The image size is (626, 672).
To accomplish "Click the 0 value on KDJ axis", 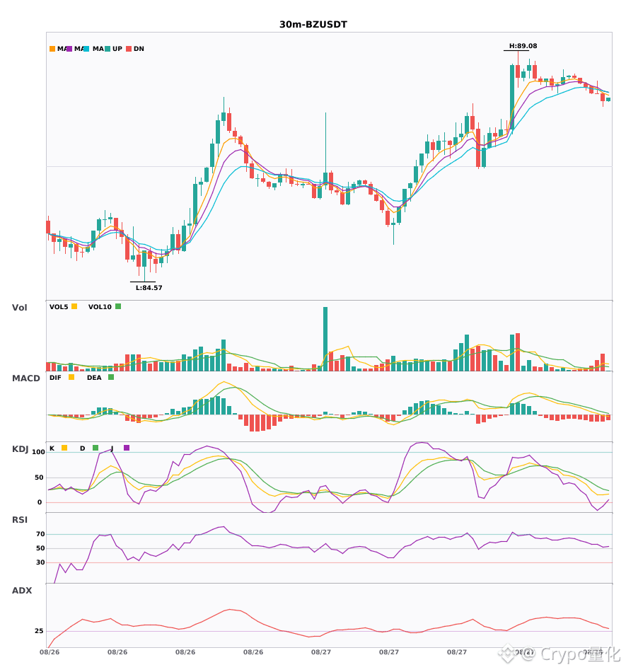I will point(40,502).
